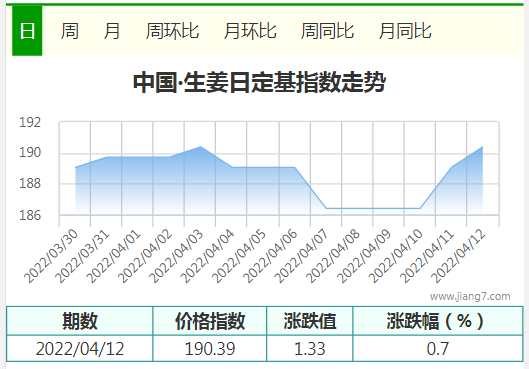Click the 2022/04/12 table cell

[x=80, y=348]
